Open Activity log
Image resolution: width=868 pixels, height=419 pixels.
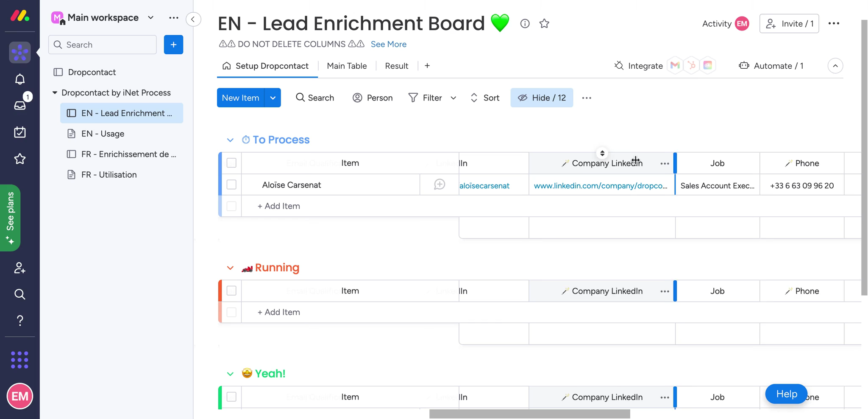click(725, 24)
